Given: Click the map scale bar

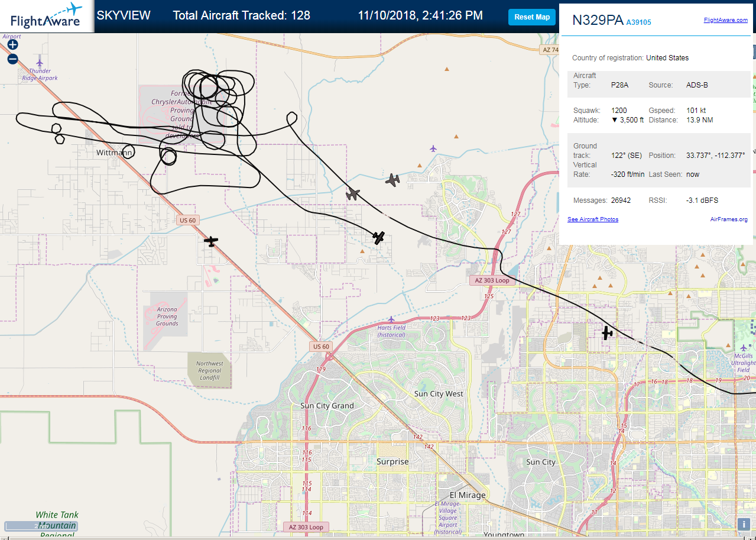Looking at the screenshot, I should pos(41,526).
